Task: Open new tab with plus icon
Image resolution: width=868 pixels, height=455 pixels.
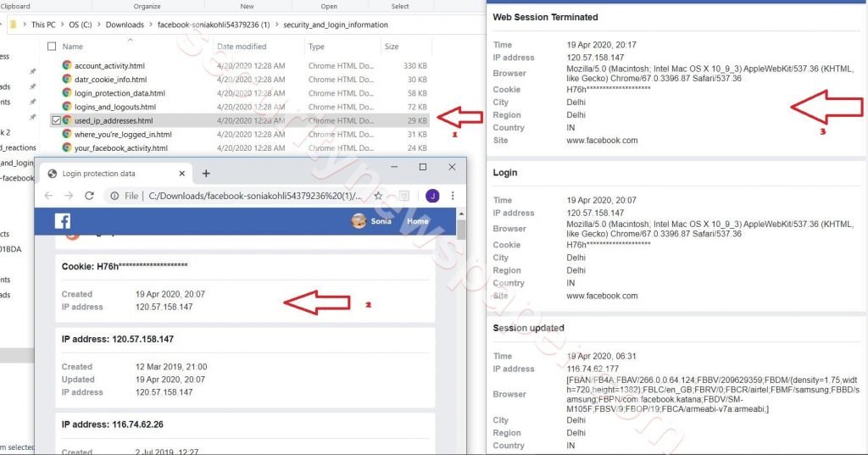Action: 206,174
